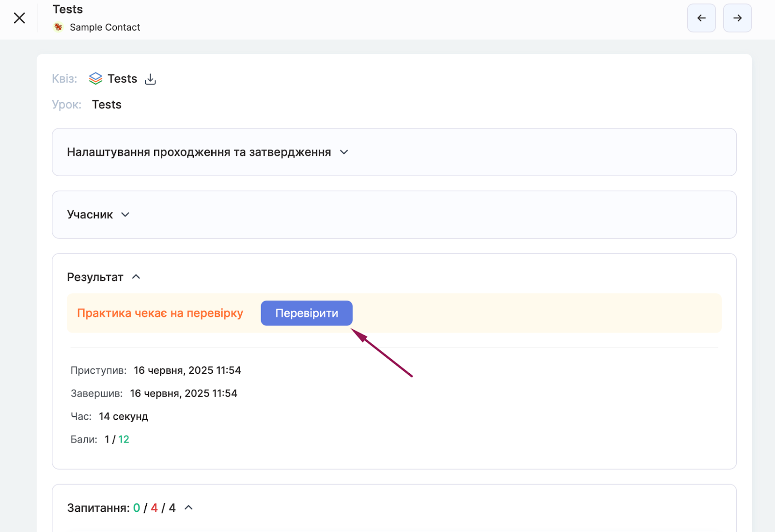Image resolution: width=775 pixels, height=532 pixels.
Task: Expand Налаштування проходження та затвердження section
Action: click(x=344, y=152)
